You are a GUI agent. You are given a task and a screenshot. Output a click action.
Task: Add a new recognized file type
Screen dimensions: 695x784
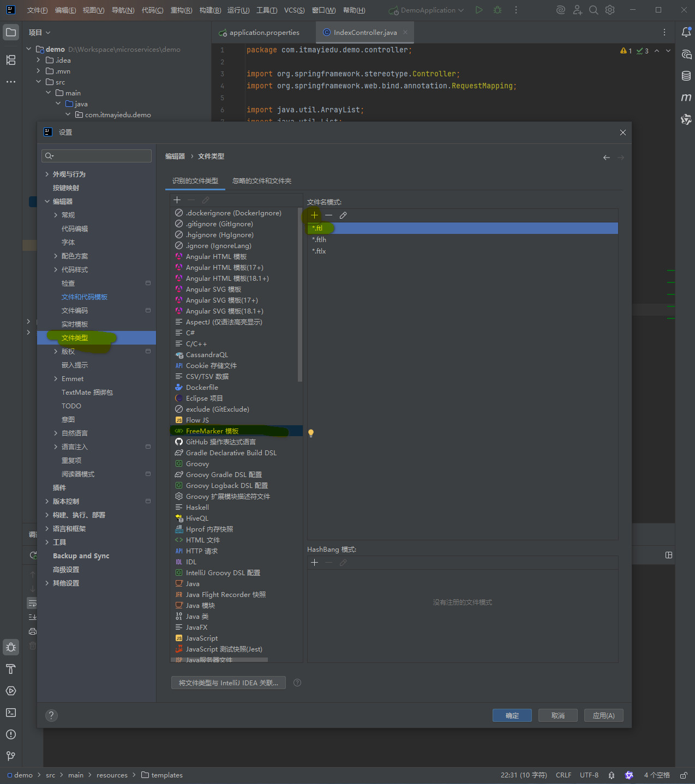click(177, 200)
